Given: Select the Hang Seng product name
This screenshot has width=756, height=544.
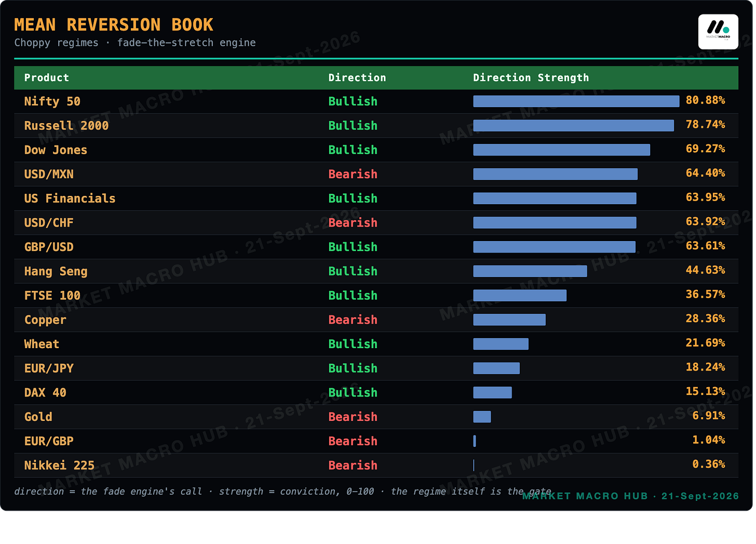Looking at the screenshot, I should [56, 271].
